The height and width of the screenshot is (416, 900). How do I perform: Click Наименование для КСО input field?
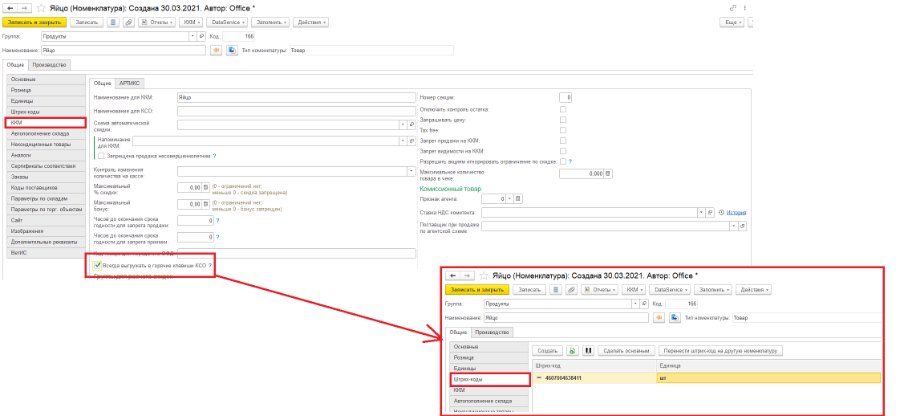pos(296,111)
